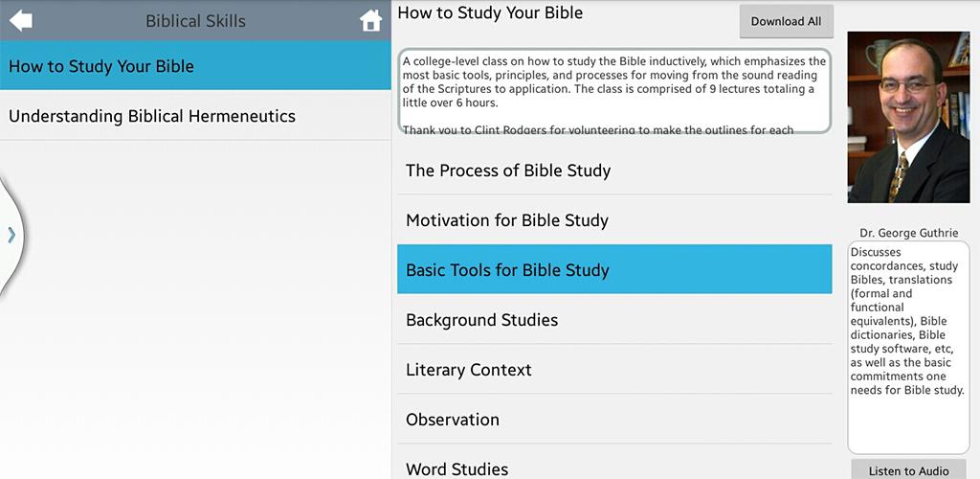Tap the Dr. George Guthrie name label
This screenshot has height=479, width=980.
(x=908, y=233)
